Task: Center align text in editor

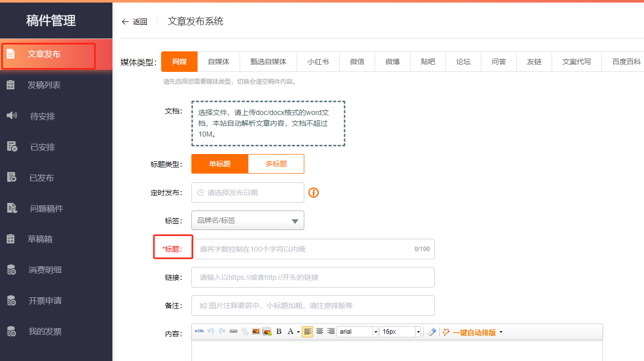Action: coord(320,332)
